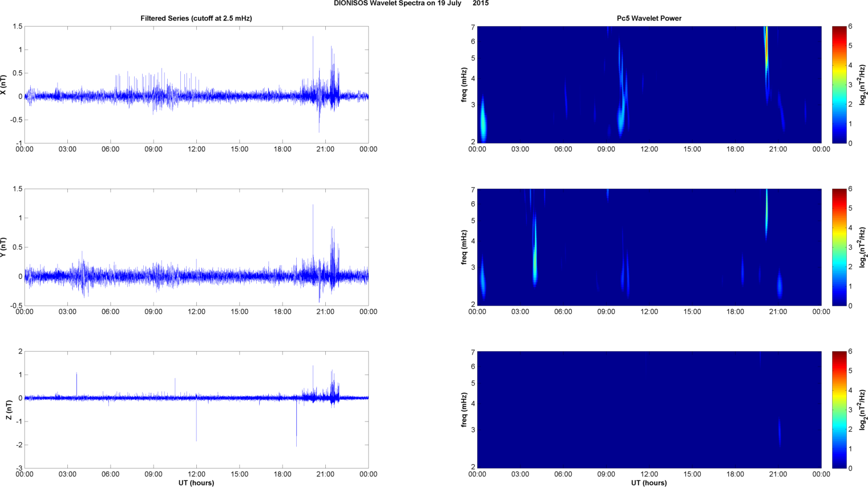Click the DIONISOS Wavelet Spectra main title

coord(411,3)
